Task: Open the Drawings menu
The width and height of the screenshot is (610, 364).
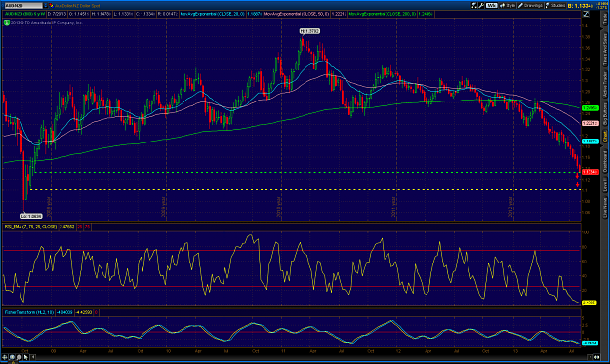Action: pyautogui.click(x=530, y=6)
